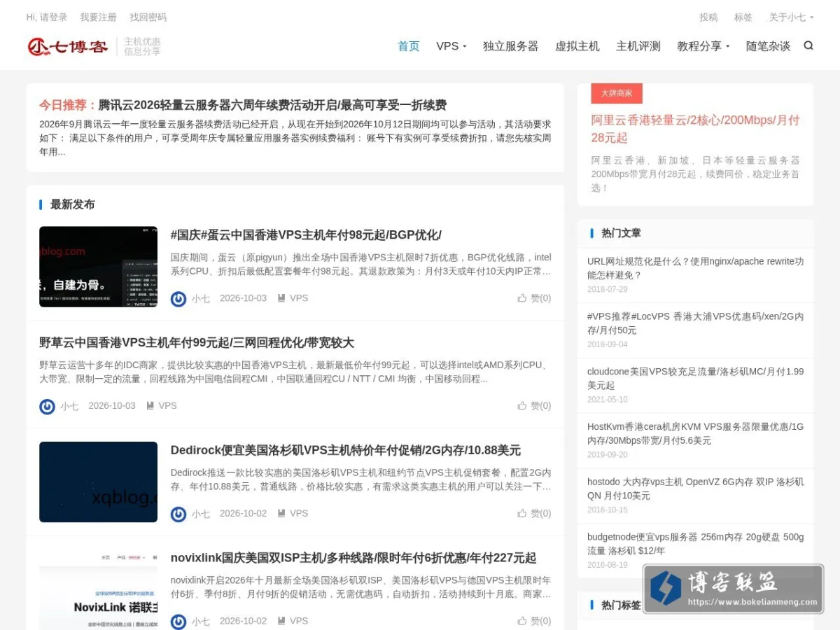840x630 pixels.
Task: Click author avatar on the Dedirock post
Action: 178,514
